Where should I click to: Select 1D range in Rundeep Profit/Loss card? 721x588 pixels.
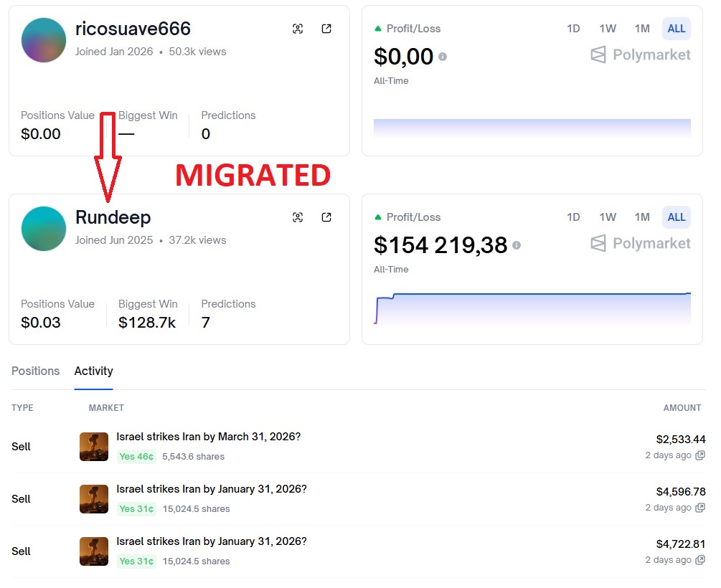coord(573,217)
